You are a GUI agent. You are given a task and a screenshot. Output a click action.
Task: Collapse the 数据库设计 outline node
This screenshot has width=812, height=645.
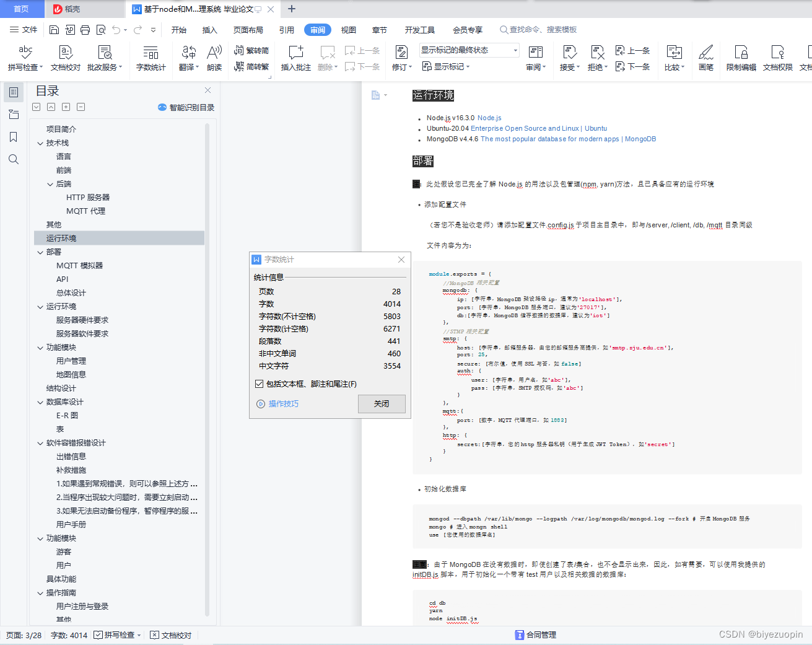coord(40,402)
